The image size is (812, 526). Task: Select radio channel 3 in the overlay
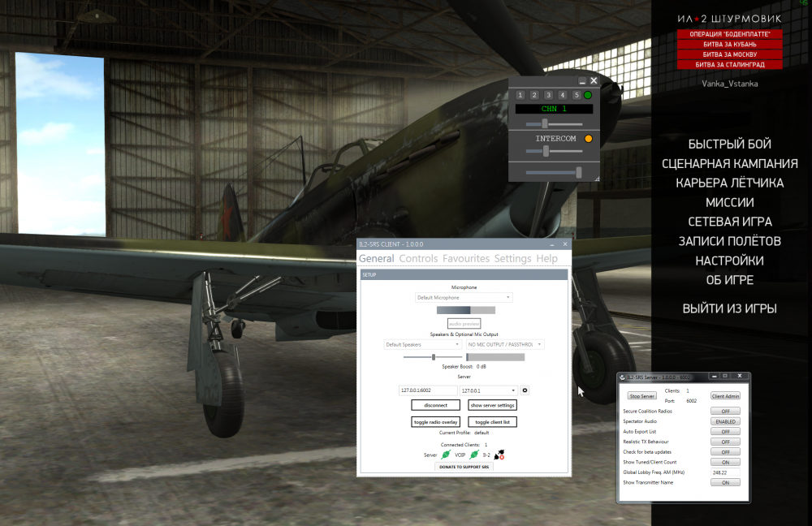point(548,95)
